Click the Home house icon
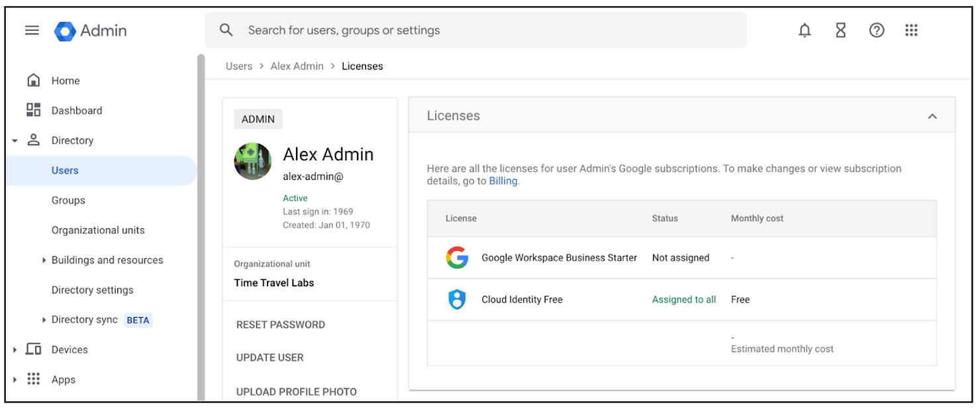This screenshot has width=980, height=408. point(33,80)
